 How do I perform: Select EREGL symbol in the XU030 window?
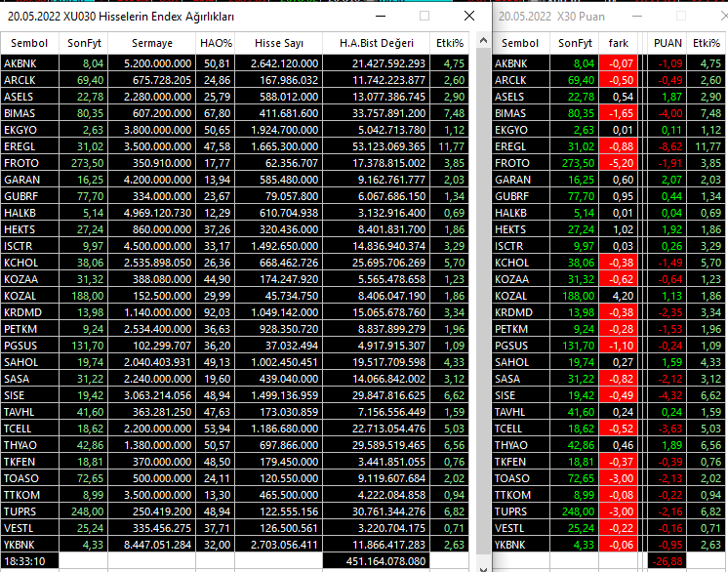coord(29,146)
